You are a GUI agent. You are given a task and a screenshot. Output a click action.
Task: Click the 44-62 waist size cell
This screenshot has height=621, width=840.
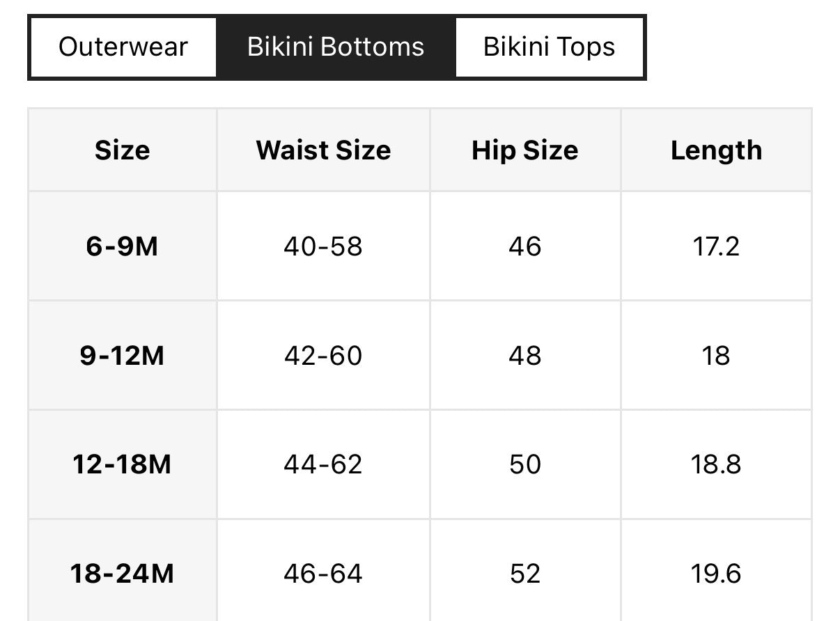pyautogui.click(x=323, y=464)
